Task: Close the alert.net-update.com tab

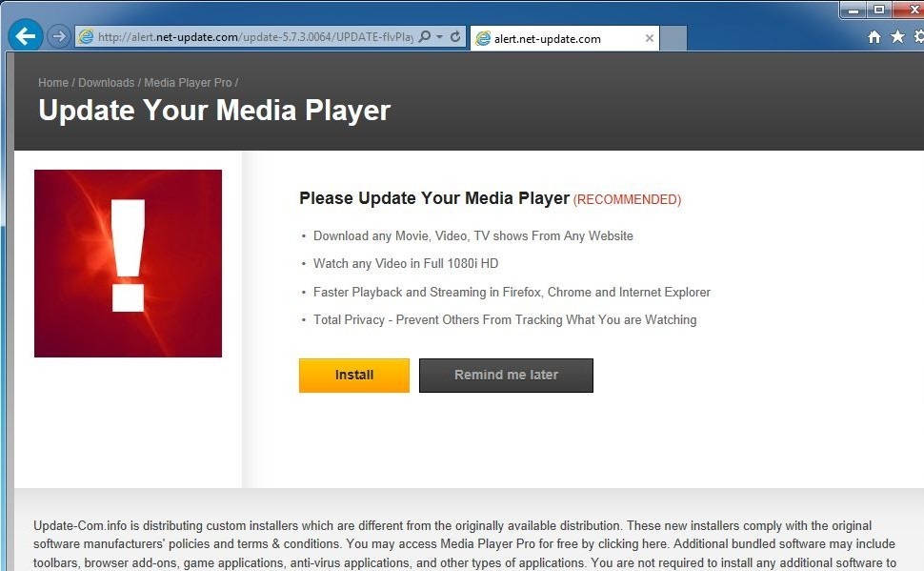Action: [650, 39]
